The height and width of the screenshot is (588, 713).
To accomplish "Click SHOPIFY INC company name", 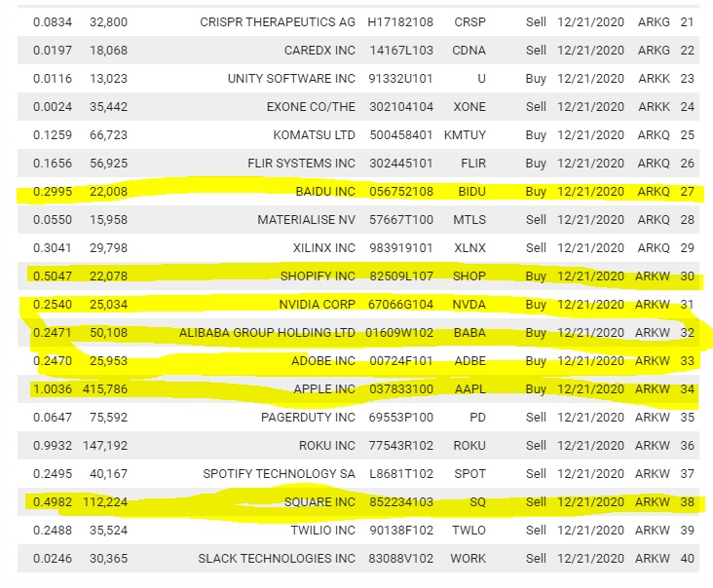I will coord(318,276).
